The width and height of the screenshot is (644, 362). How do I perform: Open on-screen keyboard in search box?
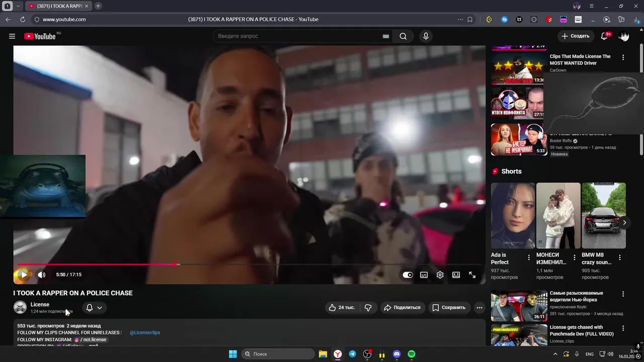(x=386, y=36)
